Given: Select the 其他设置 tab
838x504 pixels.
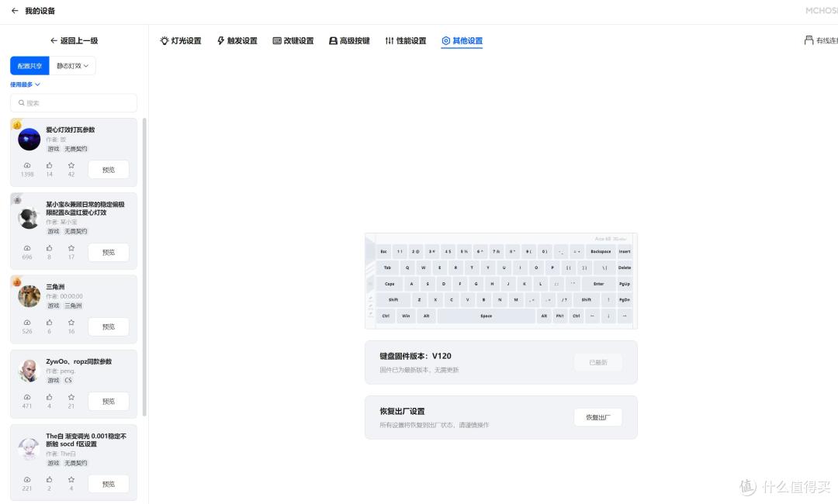Looking at the screenshot, I should pos(462,40).
